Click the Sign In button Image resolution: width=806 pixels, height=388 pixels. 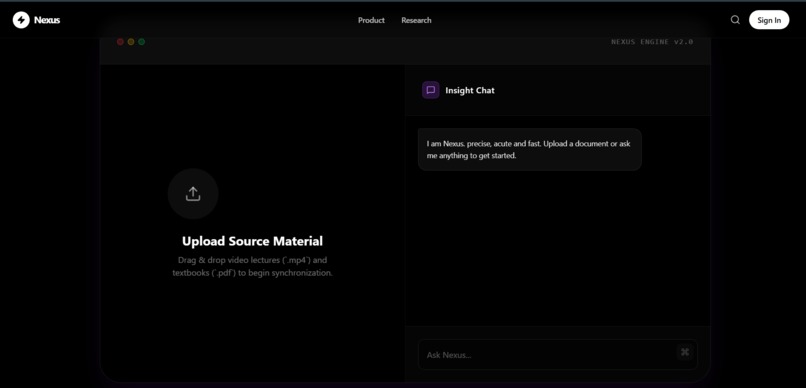pos(769,20)
